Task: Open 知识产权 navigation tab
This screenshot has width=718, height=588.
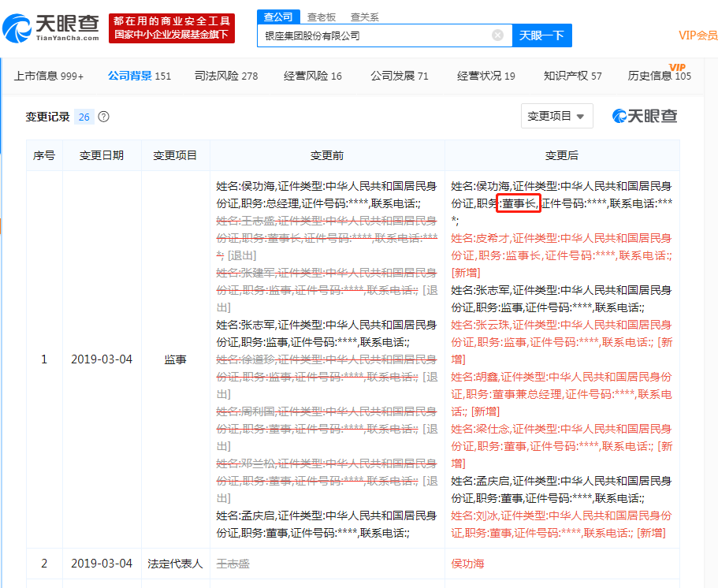Action: point(572,76)
